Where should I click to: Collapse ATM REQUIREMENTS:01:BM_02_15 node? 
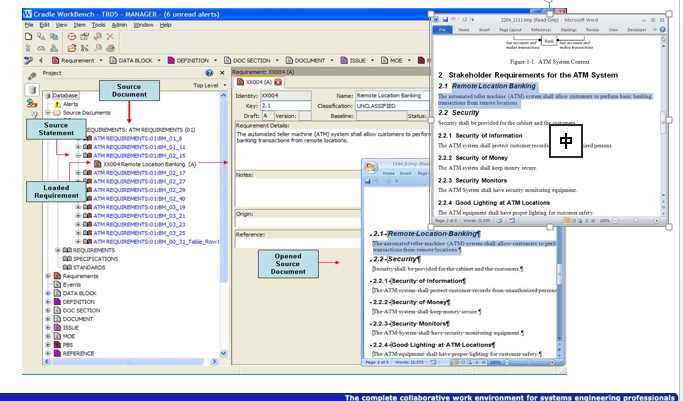tap(78, 155)
